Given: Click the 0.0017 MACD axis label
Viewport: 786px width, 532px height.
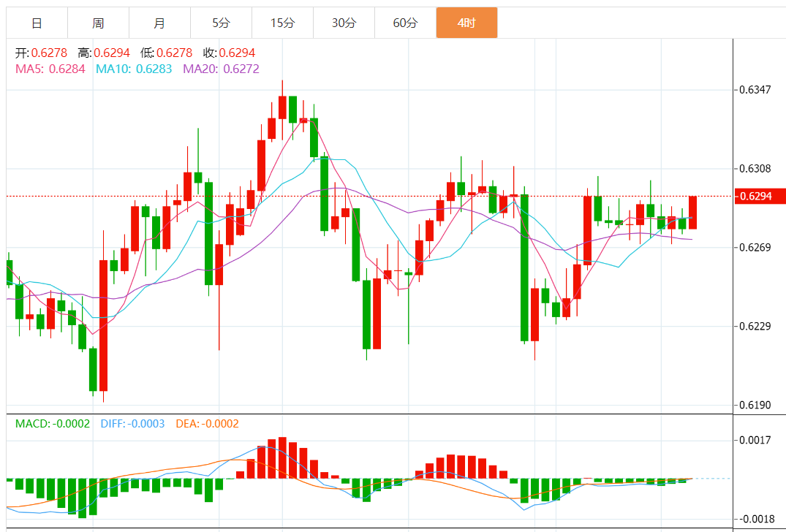Looking at the screenshot, I should pyautogui.click(x=755, y=440).
